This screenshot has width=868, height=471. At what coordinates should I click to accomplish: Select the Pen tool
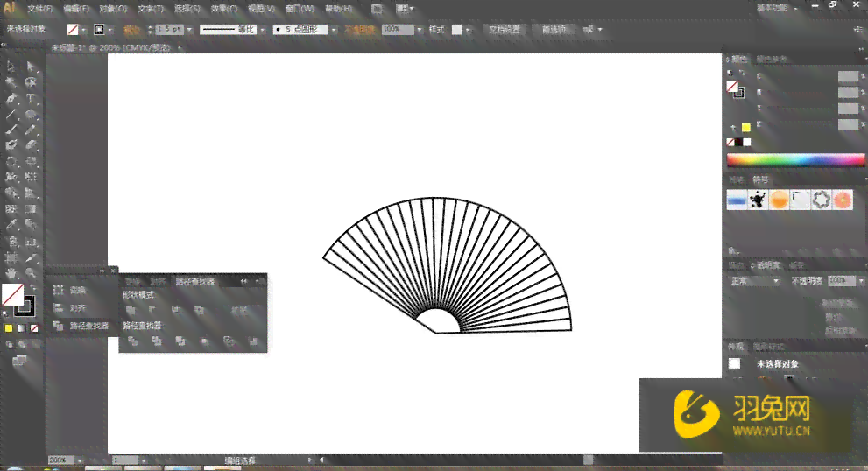click(x=11, y=99)
